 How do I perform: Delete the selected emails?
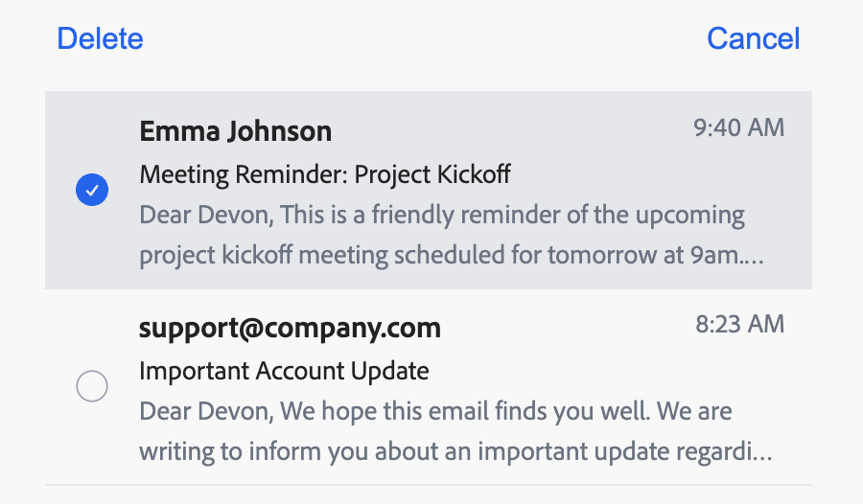coord(100,38)
